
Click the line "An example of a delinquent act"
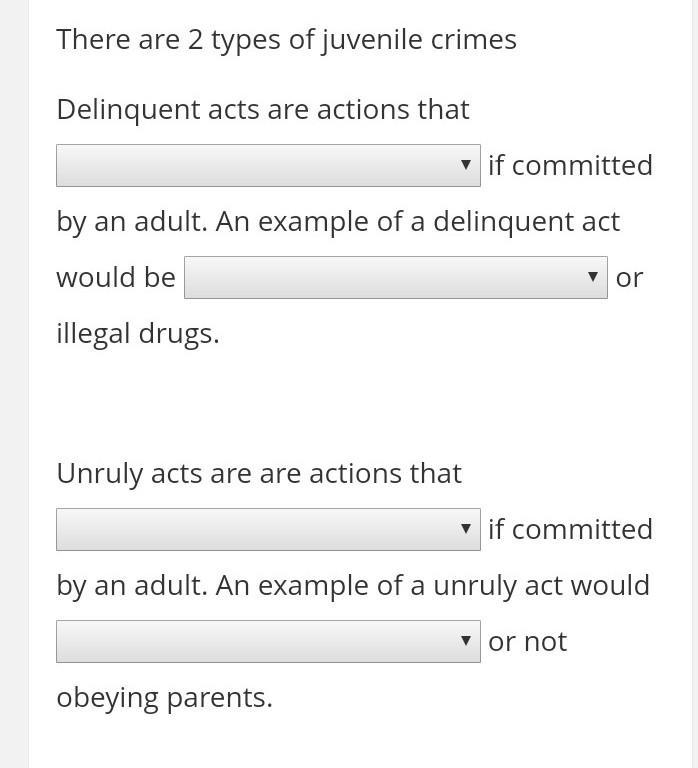(x=418, y=222)
